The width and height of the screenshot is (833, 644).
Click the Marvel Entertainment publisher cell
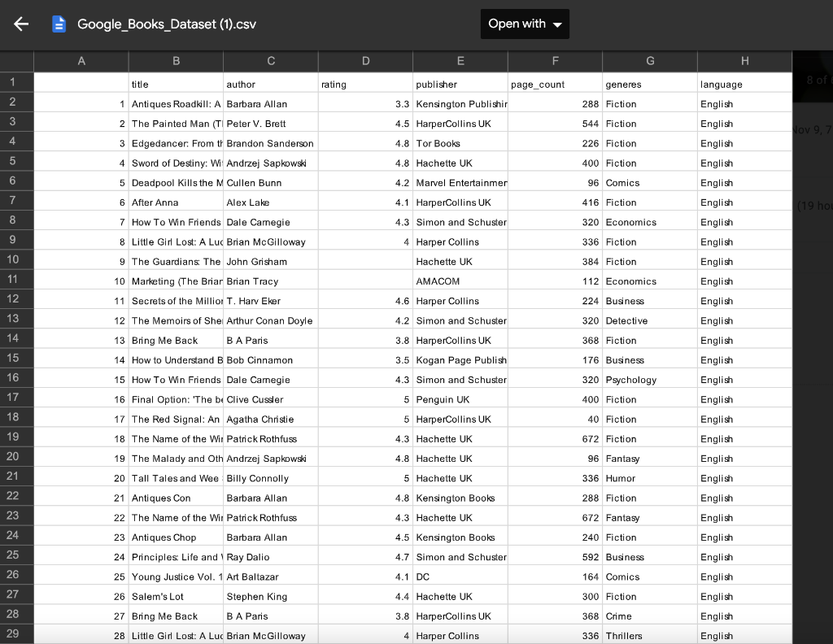(460, 182)
